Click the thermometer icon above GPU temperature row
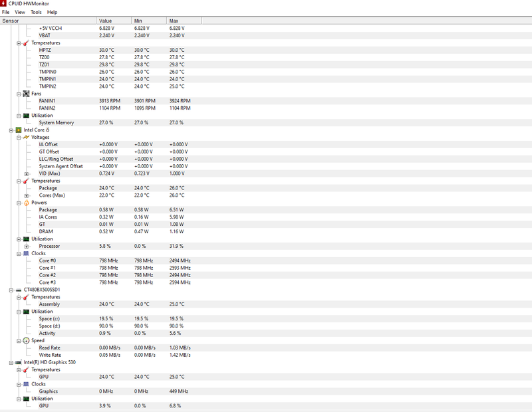 coord(26,370)
